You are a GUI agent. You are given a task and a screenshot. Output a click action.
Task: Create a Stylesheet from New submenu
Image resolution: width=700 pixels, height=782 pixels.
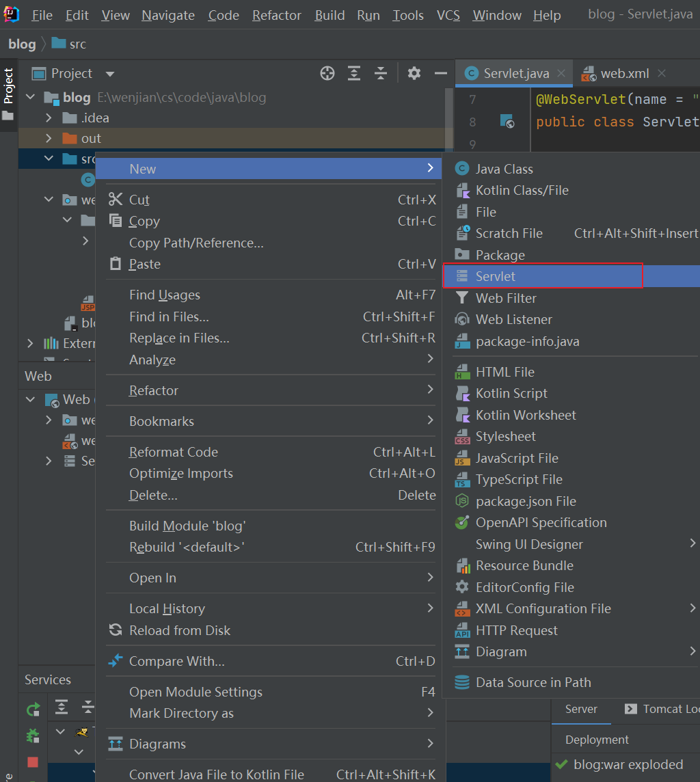[x=571, y=436]
